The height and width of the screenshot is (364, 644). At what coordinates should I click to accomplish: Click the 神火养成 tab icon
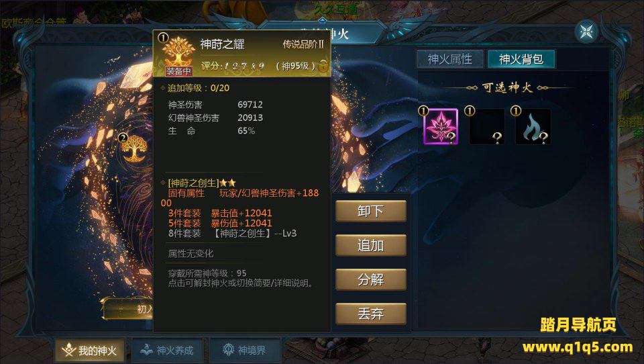[x=147, y=350]
